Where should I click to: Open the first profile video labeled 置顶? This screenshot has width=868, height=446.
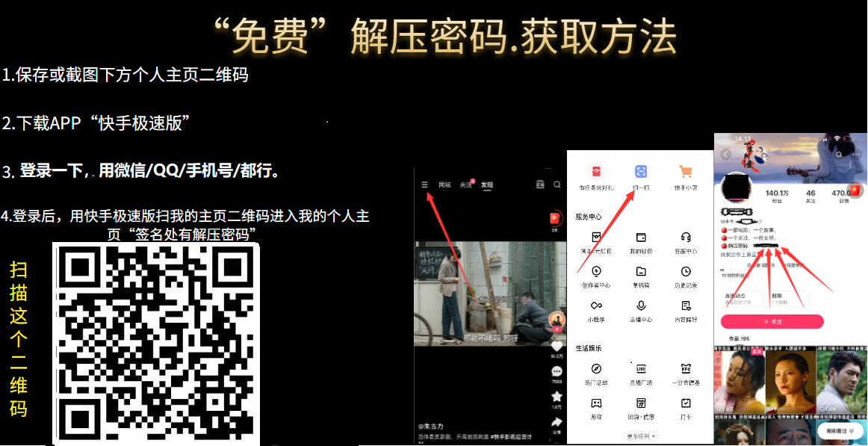coord(739,381)
